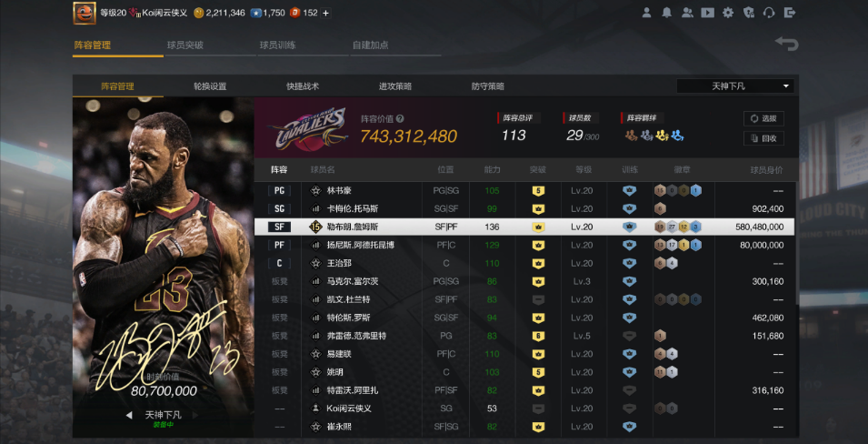Image resolution: width=868 pixels, height=444 pixels.
Task: Click the 选拔 button
Action: [763, 118]
